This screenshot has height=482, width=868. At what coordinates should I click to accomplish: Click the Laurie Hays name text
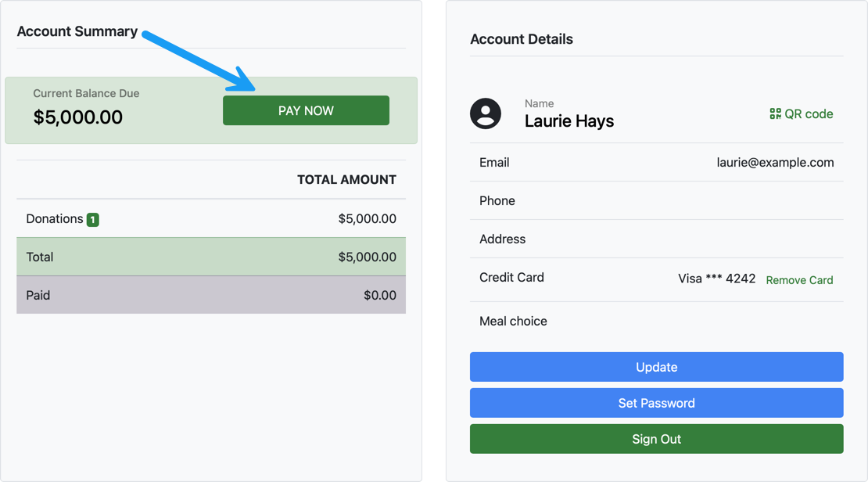(569, 121)
